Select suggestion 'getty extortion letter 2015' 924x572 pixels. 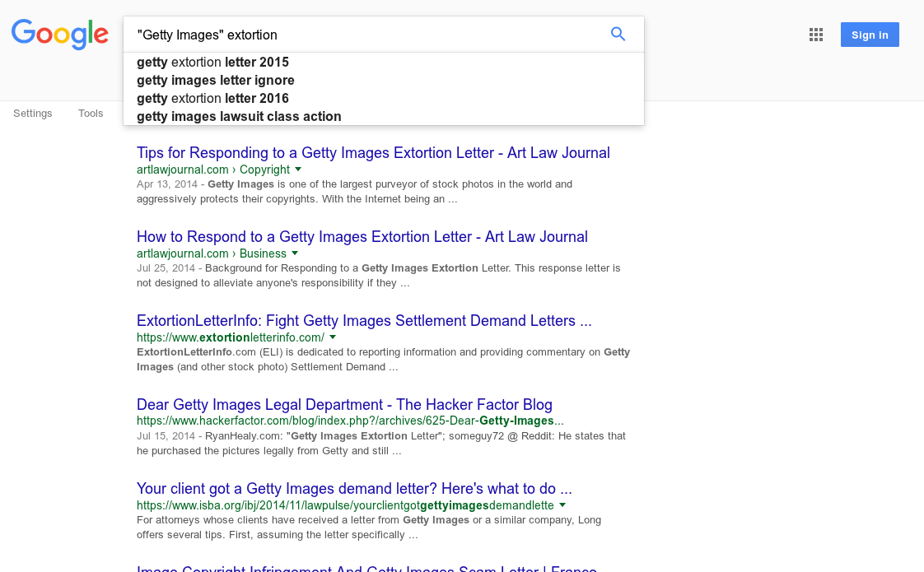tap(212, 63)
